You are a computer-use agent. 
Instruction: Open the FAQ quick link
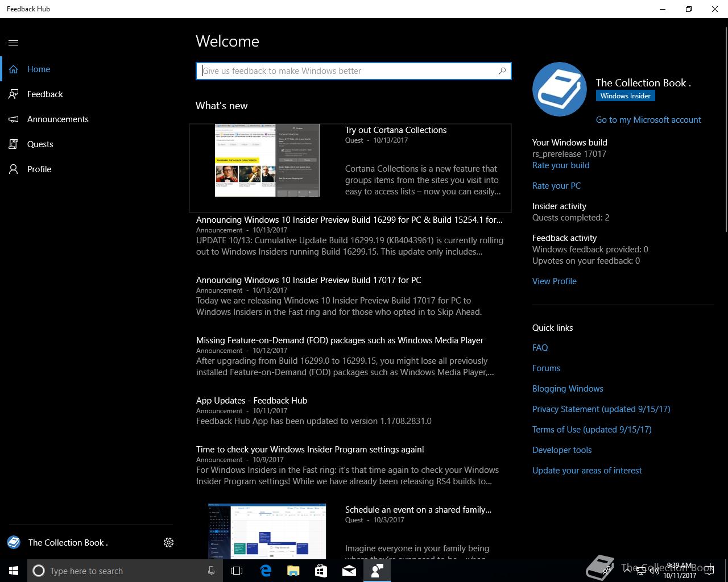click(540, 348)
